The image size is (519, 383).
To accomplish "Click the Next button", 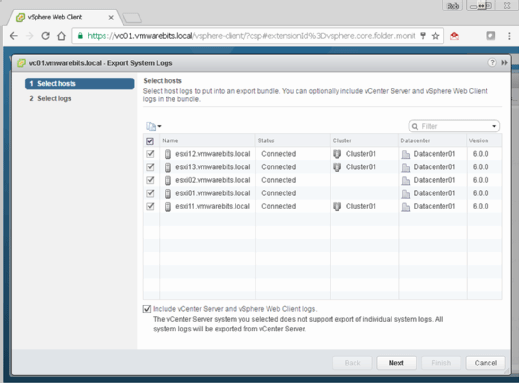I will click(396, 363).
